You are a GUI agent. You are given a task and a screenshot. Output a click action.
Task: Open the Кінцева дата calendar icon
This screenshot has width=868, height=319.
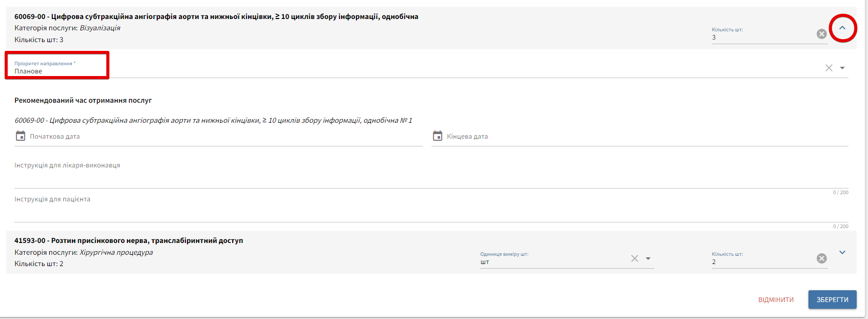point(438,136)
